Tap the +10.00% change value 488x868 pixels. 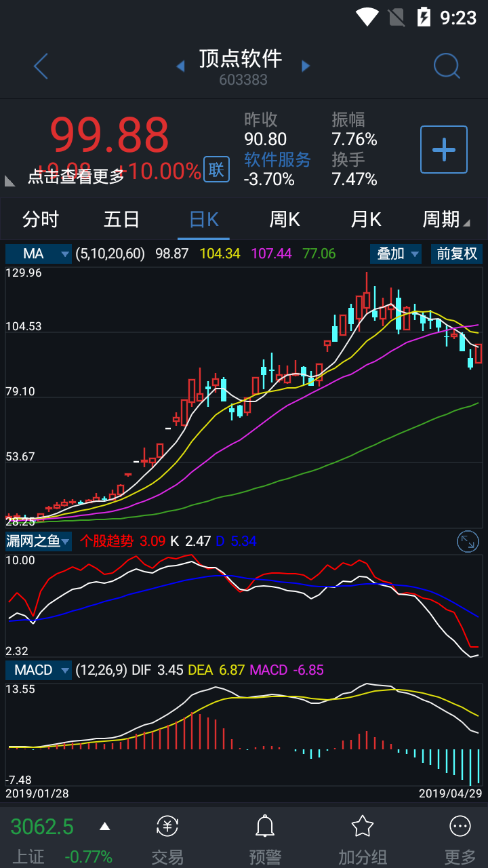(x=159, y=171)
